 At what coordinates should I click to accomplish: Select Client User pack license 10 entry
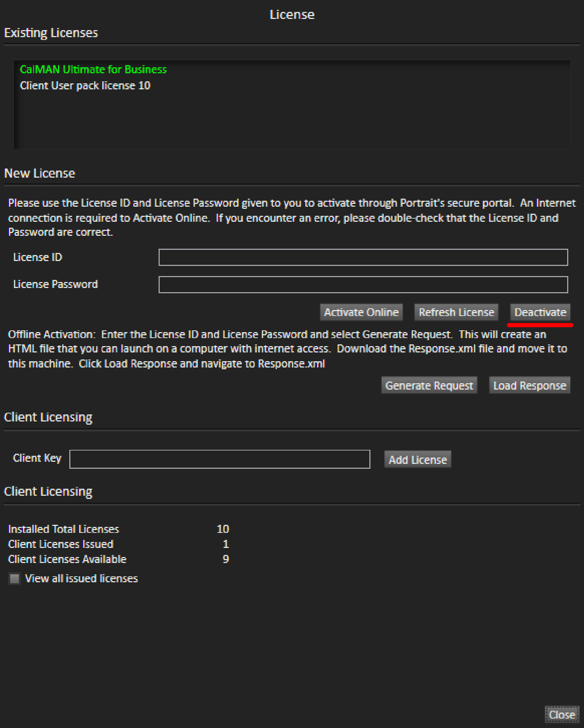(x=85, y=85)
